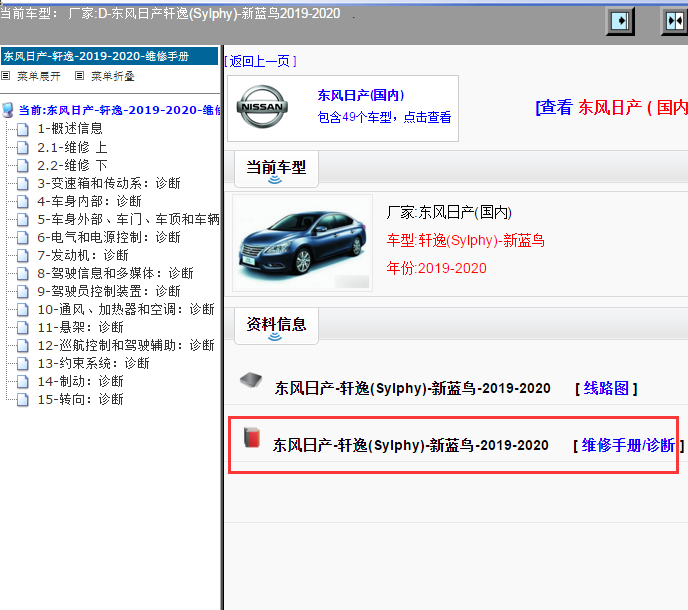Image resolution: width=688 pixels, height=610 pixels.
Task: Click the Nissan logo
Action: pyautogui.click(x=262, y=107)
